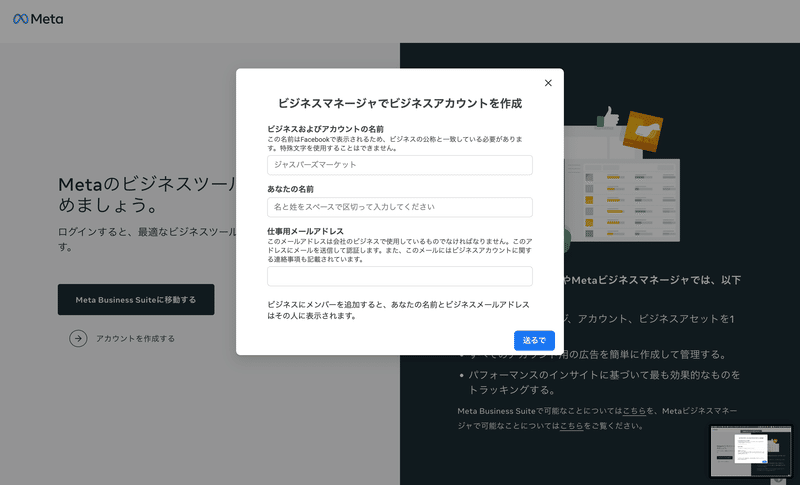
Task: Click the dialog title ビジネスマネージャでビジネスアカウントを作成
Action: click(399, 103)
